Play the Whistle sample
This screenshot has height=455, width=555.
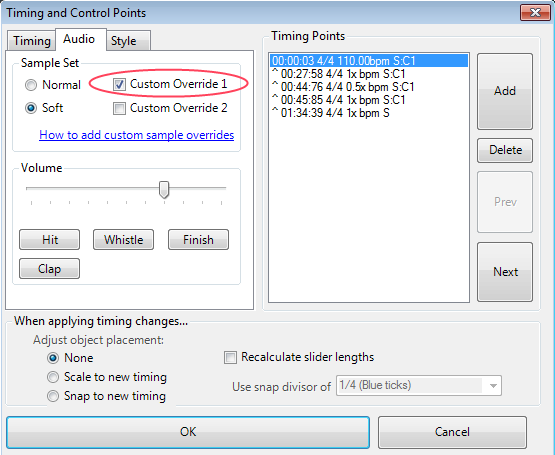tap(124, 240)
